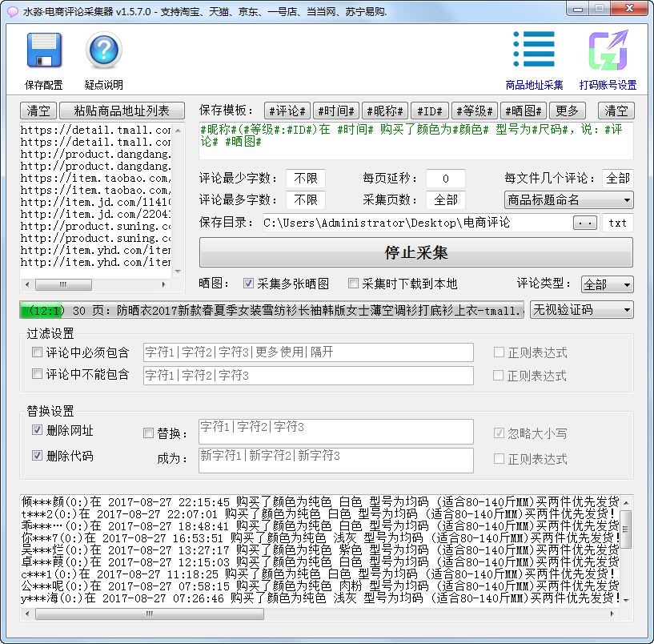
Task: Select the http://item.jd.com/1141 URL row
Action: (x=95, y=203)
